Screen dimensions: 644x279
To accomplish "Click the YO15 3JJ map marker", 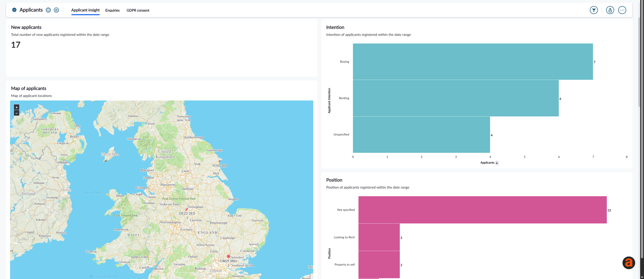I will (220, 161).
